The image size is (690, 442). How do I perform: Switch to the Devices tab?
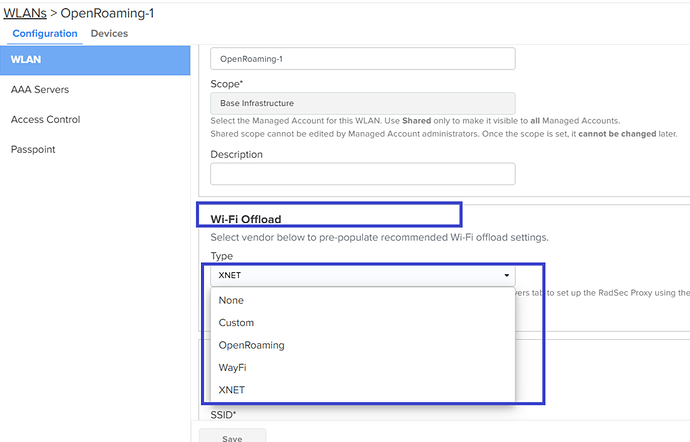pyautogui.click(x=109, y=33)
